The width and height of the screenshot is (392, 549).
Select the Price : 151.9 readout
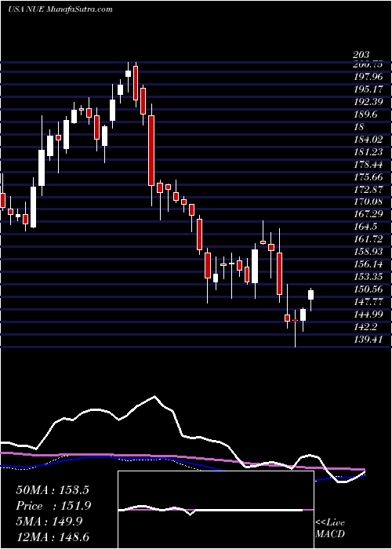pos(53,506)
